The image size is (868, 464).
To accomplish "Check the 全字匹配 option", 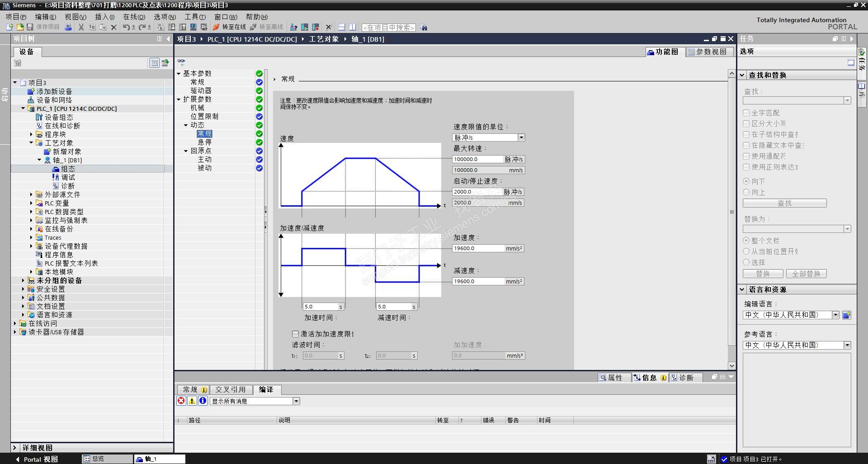I will pos(746,113).
